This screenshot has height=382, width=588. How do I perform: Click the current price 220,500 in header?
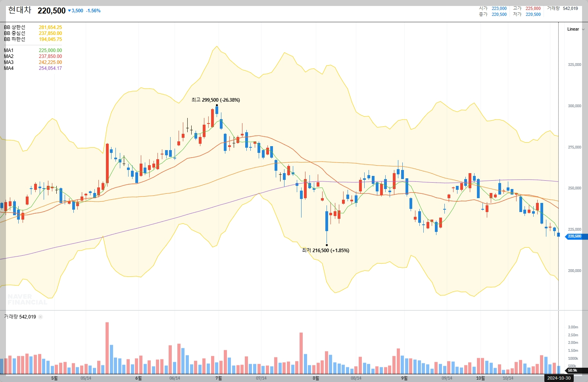(52, 11)
